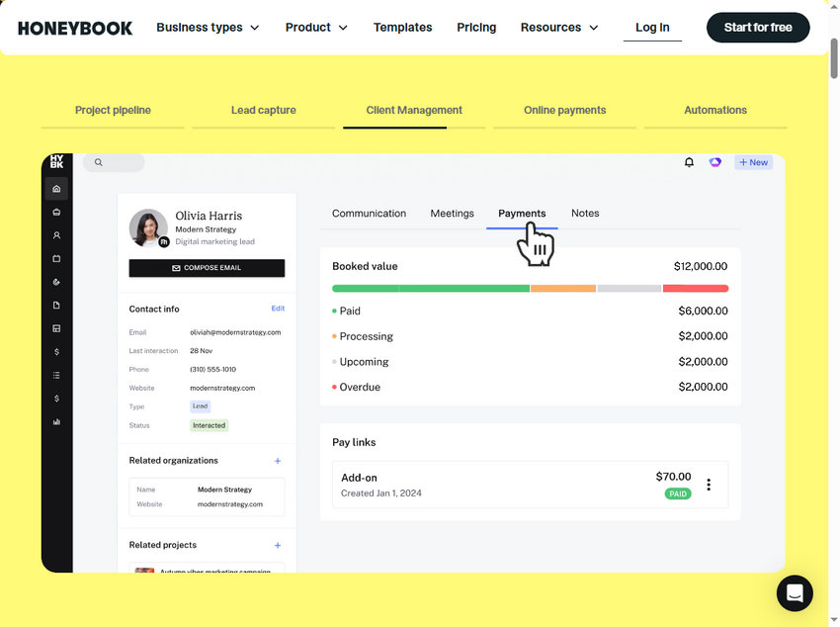Open the Home dashboard from the sidebar
This screenshot has width=840, height=627.
(x=56, y=188)
